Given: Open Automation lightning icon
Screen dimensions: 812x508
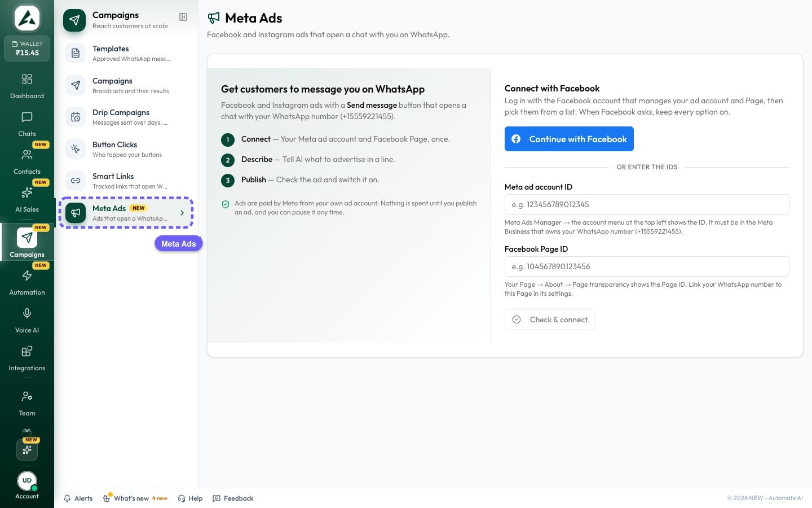Looking at the screenshot, I should (27, 275).
